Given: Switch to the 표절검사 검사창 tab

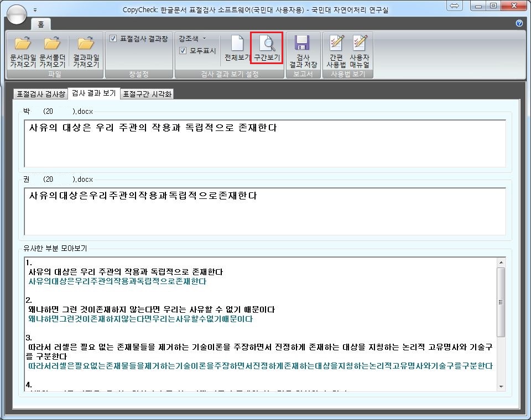Looking at the screenshot, I should pyautogui.click(x=41, y=94).
